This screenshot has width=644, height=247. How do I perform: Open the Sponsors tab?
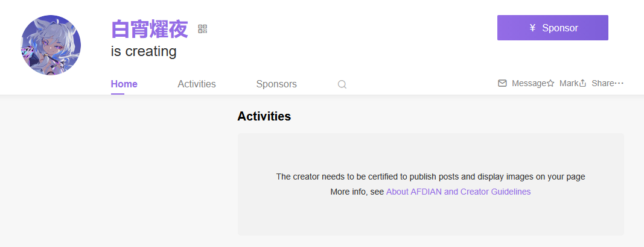[x=276, y=84]
